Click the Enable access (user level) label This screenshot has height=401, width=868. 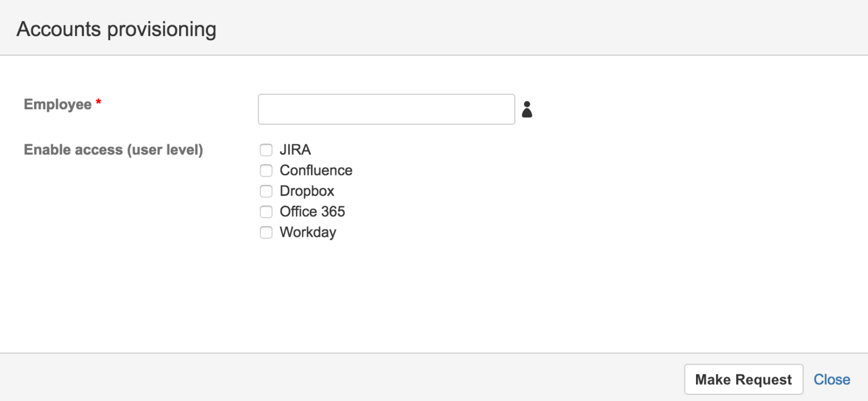[x=113, y=149]
